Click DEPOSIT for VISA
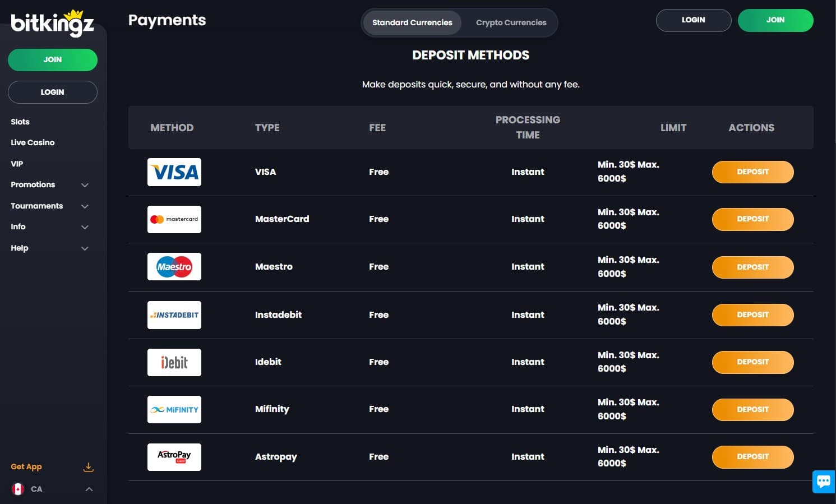The height and width of the screenshot is (504, 836). [x=753, y=172]
